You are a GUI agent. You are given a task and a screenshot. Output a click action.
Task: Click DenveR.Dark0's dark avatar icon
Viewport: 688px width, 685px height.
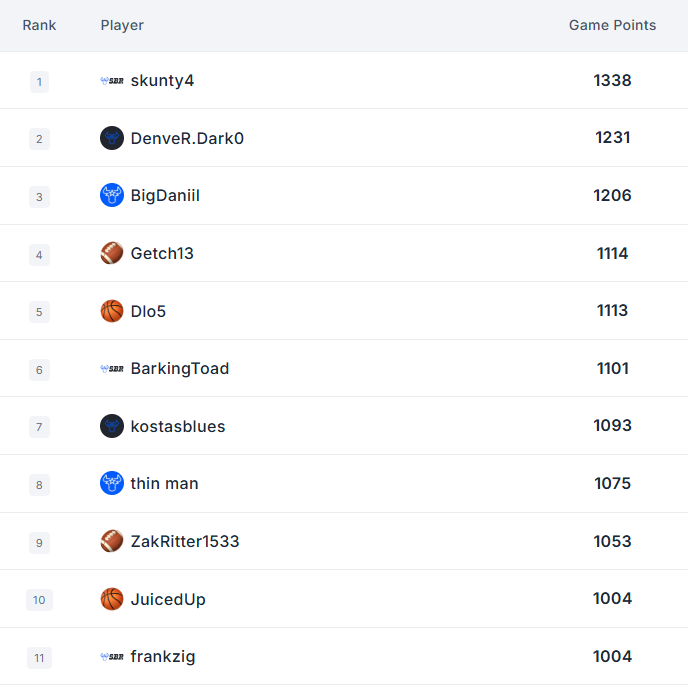click(x=112, y=138)
